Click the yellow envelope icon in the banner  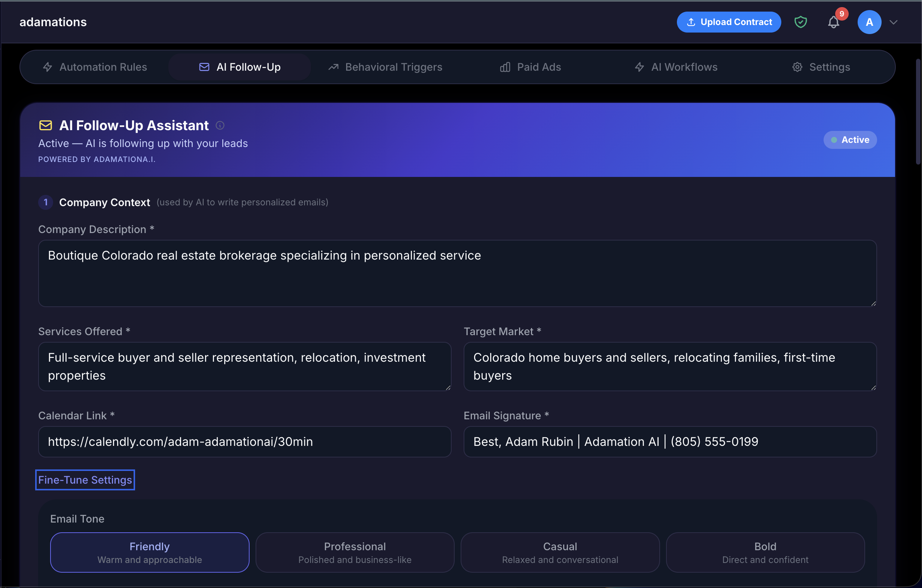point(46,125)
